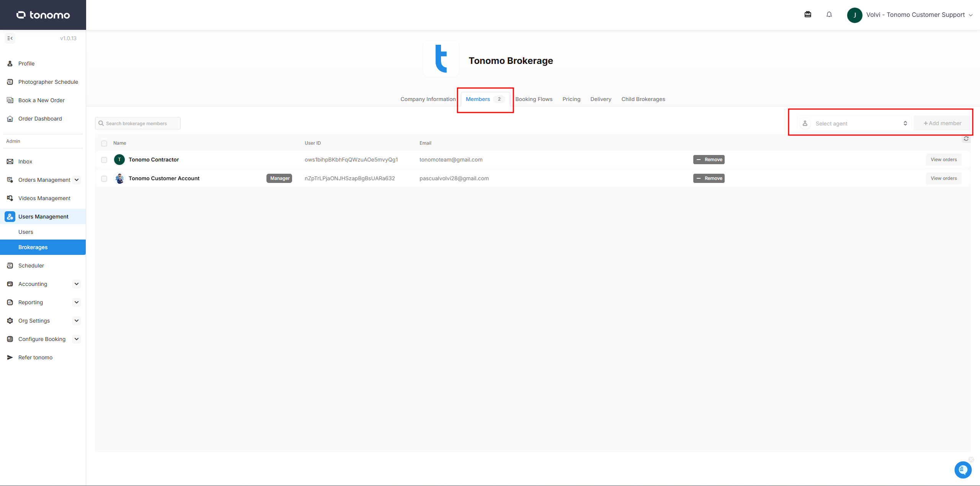Expand the Reporting submenu chevron
The height and width of the screenshot is (486, 980).
point(77,302)
